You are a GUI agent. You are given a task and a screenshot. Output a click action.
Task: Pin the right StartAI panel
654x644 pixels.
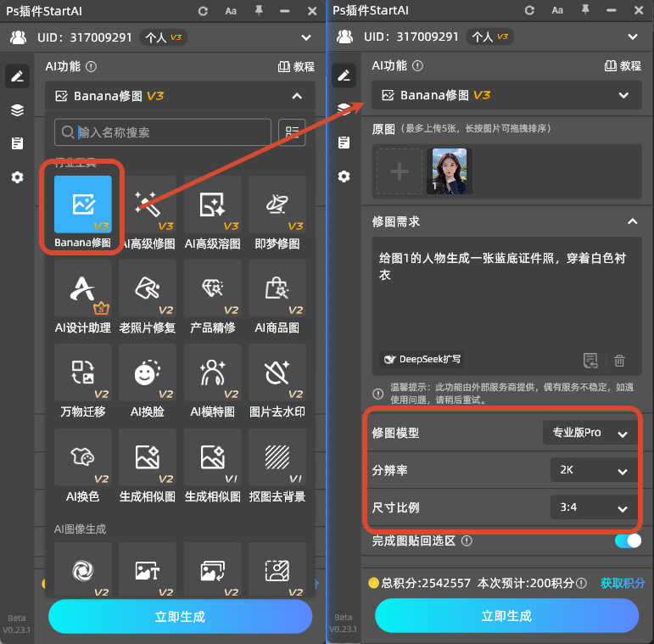pyautogui.click(x=585, y=9)
